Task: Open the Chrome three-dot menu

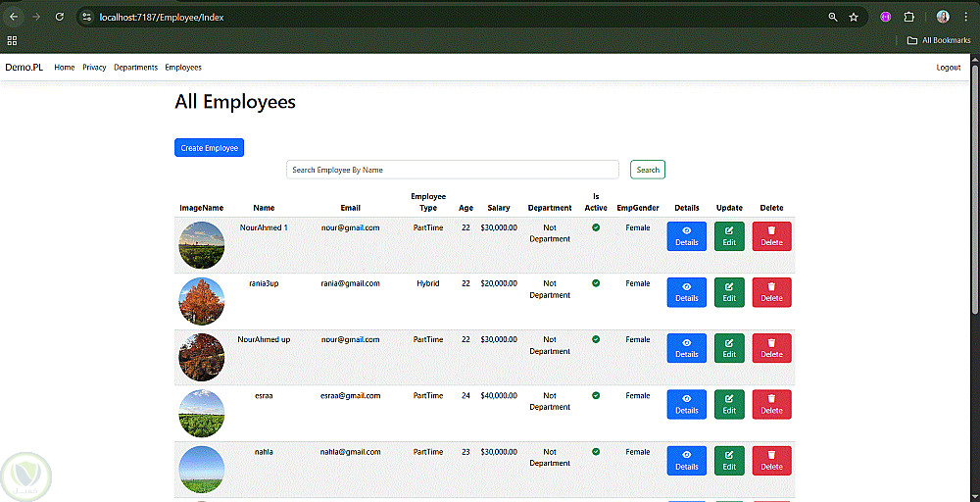Action: [964, 17]
